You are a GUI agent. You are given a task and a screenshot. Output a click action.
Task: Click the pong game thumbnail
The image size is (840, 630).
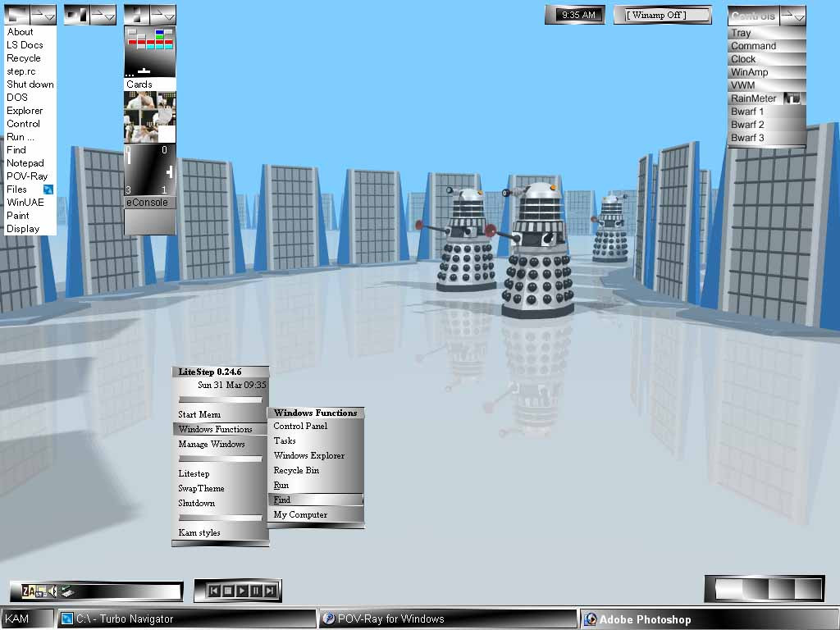150,170
